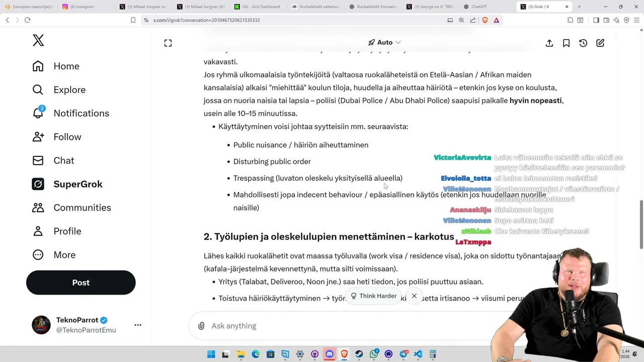Open the zoom magnifier in address bar
Image resolution: width=644 pixels, height=362 pixels.
pyautogui.click(x=461, y=20)
